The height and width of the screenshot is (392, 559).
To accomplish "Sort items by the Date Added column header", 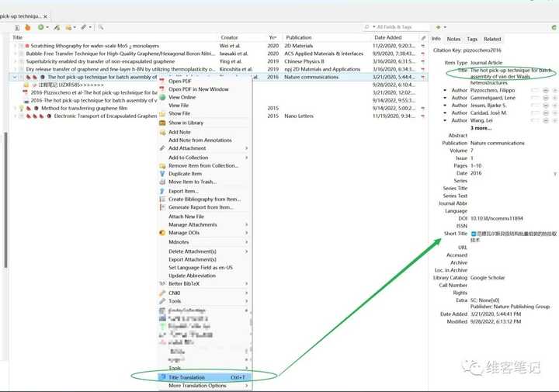I will (x=396, y=37).
